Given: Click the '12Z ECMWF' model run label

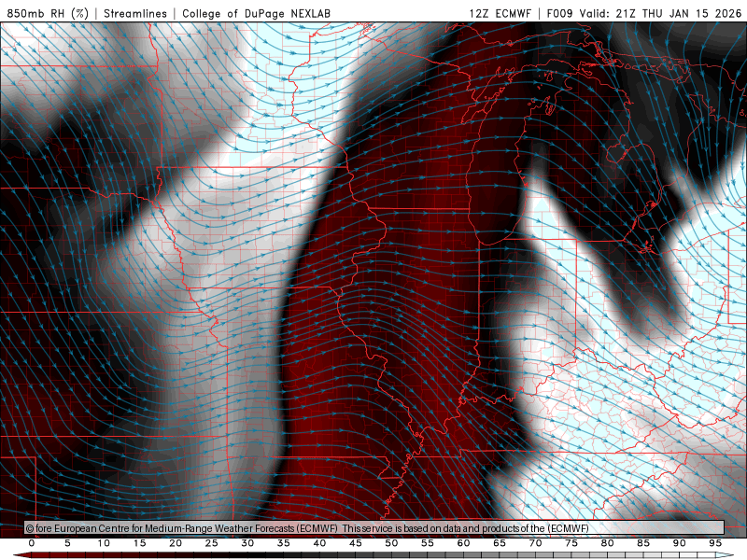Looking at the screenshot, I should point(500,13).
